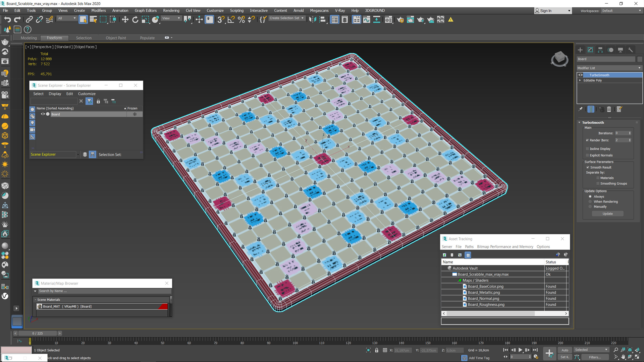Toggle Board visibility eye in Scene Explorer

point(43,114)
